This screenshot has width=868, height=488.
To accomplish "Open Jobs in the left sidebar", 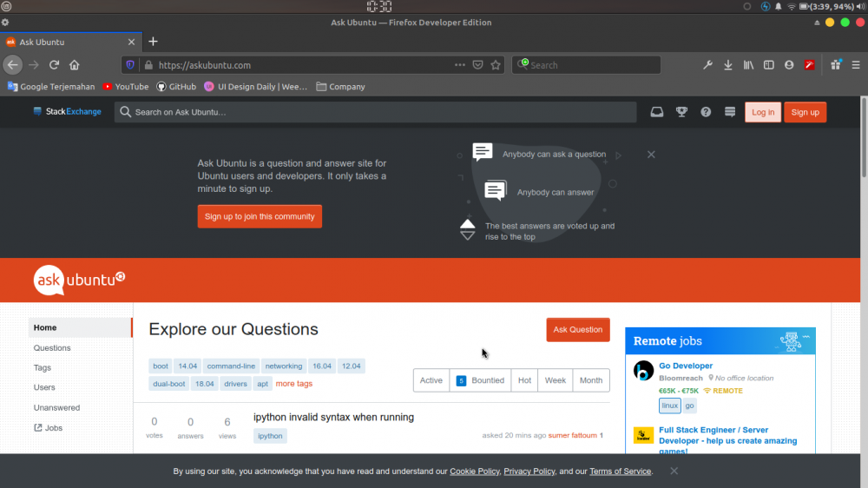I will 48,427.
